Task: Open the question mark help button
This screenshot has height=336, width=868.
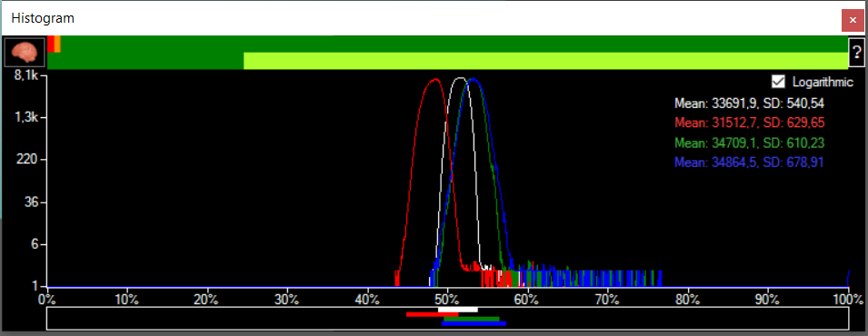Action: pos(857,53)
